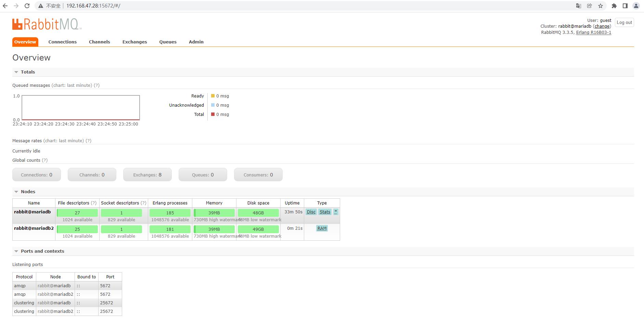Click the share page icon
644x318 pixels.
(590, 6)
